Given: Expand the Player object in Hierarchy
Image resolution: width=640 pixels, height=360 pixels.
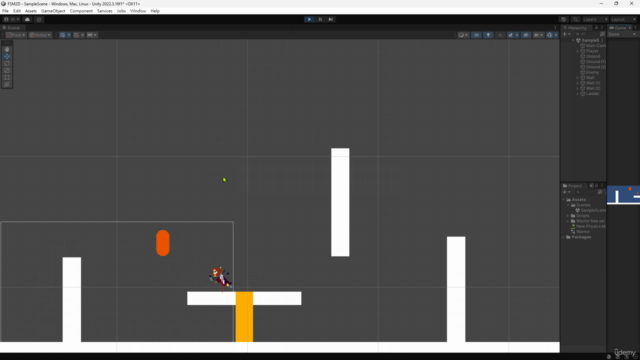Looking at the screenshot, I should (x=578, y=51).
